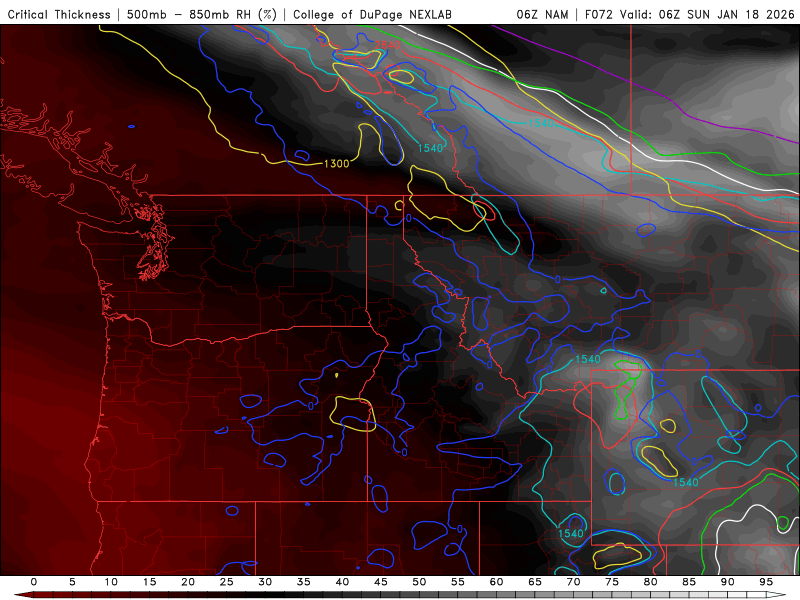Click the colorbar tick label "65"
This screenshot has width=800, height=600.
tap(535, 582)
